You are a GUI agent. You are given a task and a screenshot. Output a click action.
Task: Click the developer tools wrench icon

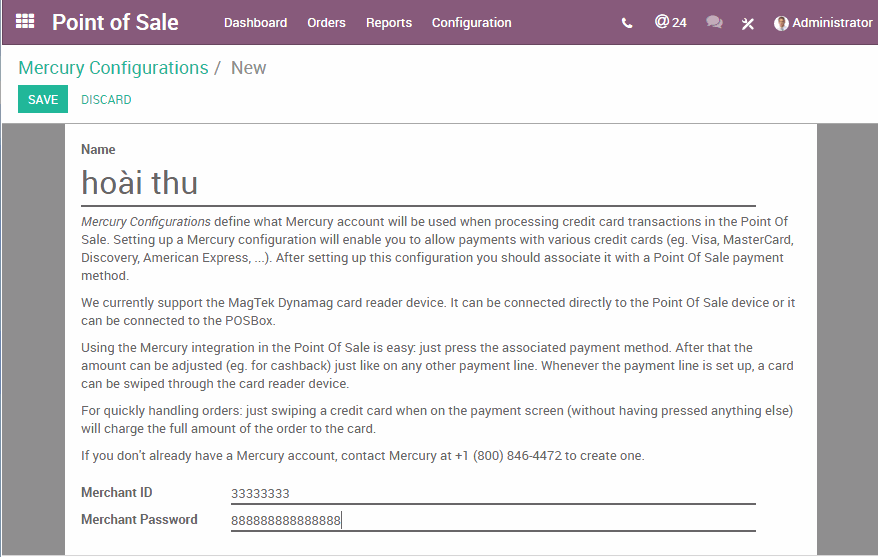[x=748, y=23]
